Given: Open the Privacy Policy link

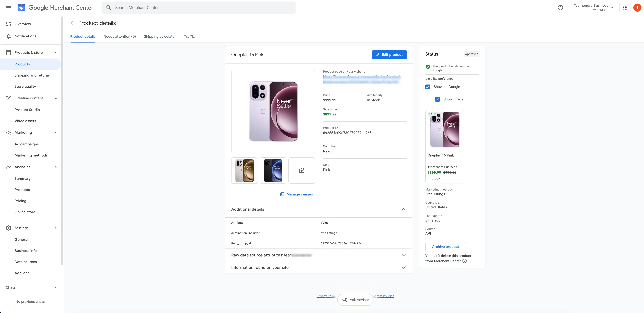Looking at the screenshot, I should pos(326,296).
